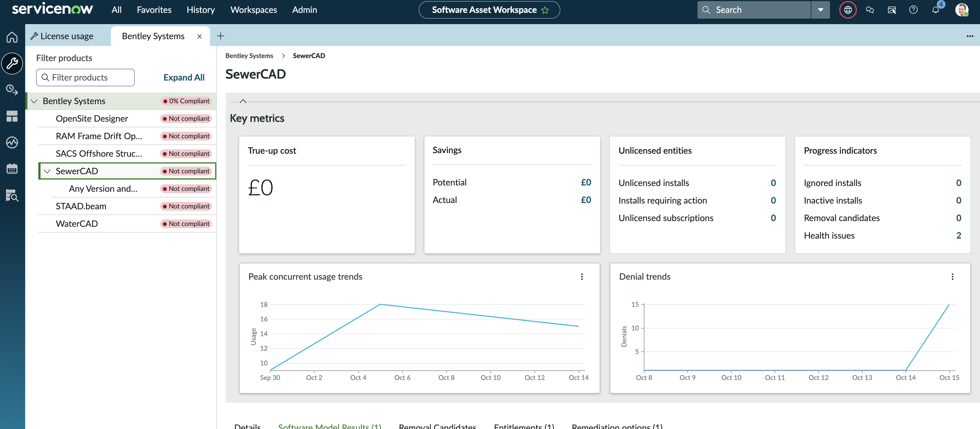Viewport: 980px width, 429px height.
Task: Open Denial trends options menu
Action: pos(953,277)
